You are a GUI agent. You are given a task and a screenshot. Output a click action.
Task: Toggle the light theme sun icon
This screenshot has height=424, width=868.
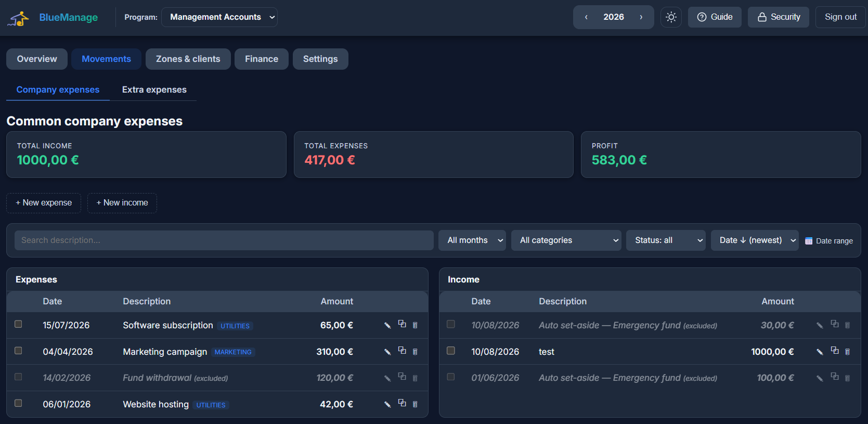(671, 17)
